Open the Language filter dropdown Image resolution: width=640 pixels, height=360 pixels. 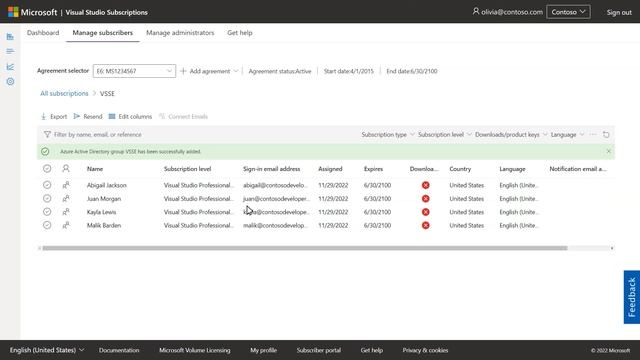point(567,134)
